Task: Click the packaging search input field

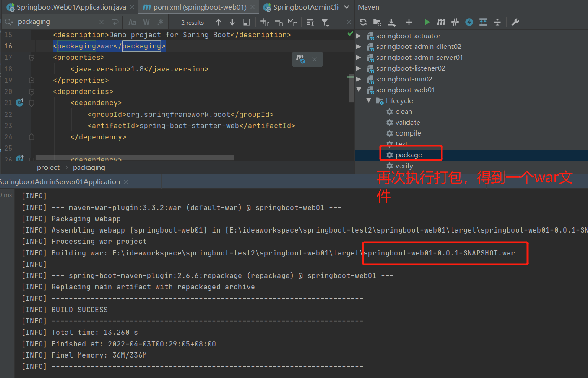Action: (56, 22)
